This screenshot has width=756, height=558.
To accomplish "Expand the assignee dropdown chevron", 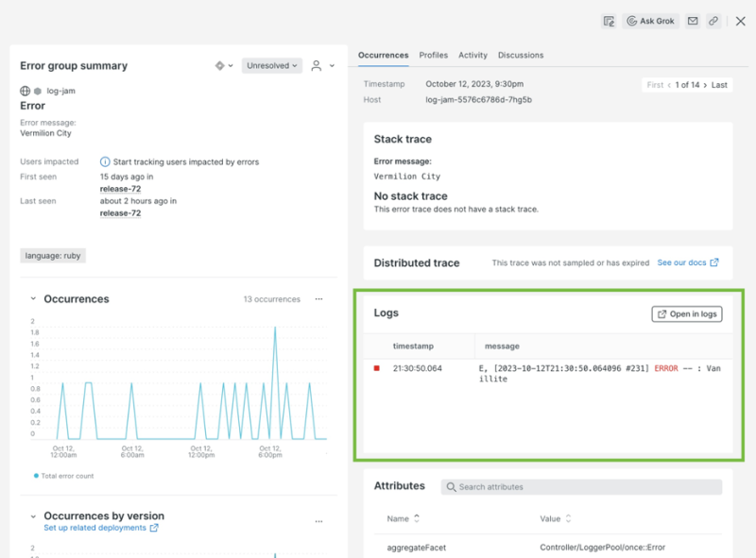I will (x=332, y=66).
